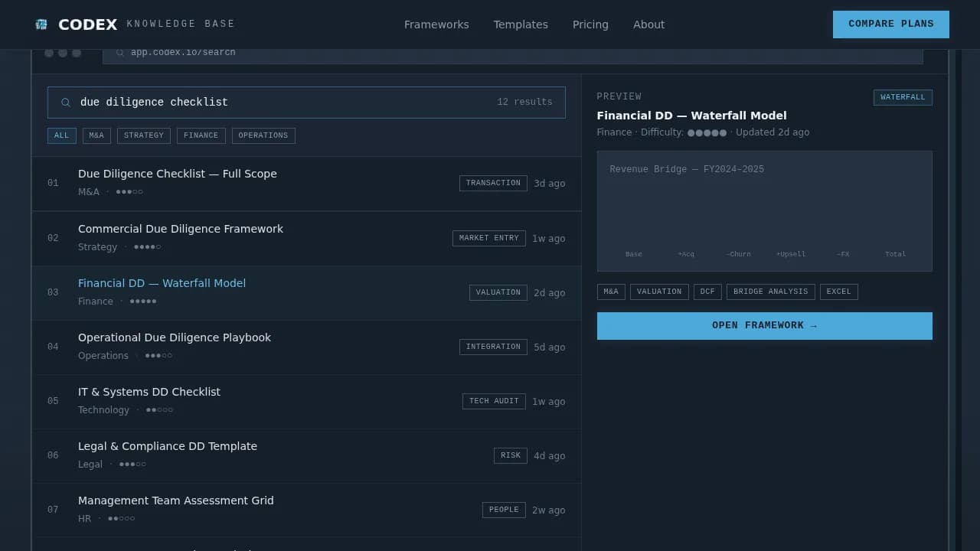Open Legal & Compliance DD Template result
The image size is (980, 551).
tap(306, 456)
